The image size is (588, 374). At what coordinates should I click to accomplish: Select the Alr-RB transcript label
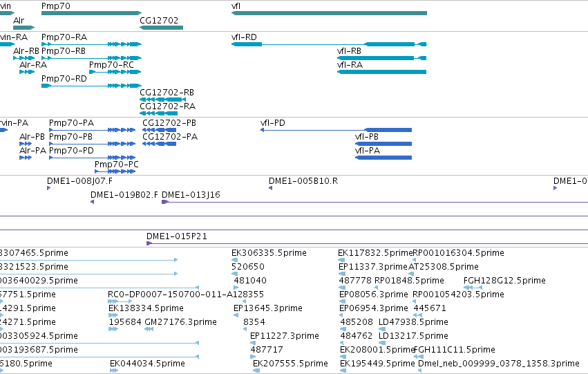tap(26, 51)
